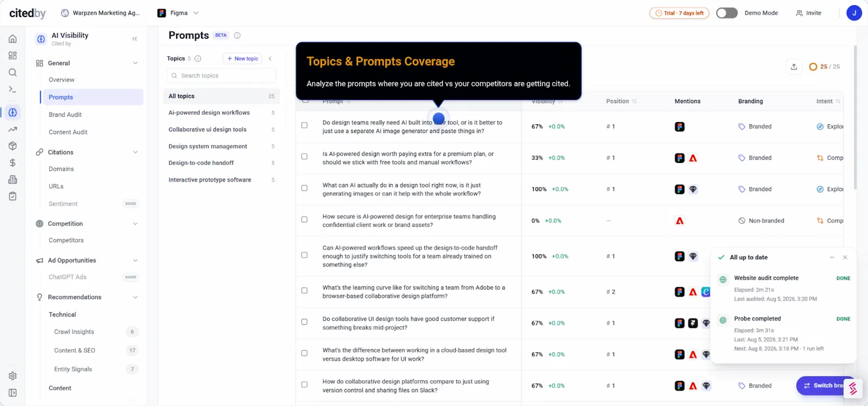Click the Website audit globe icon
868x406 pixels.
(723, 280)
